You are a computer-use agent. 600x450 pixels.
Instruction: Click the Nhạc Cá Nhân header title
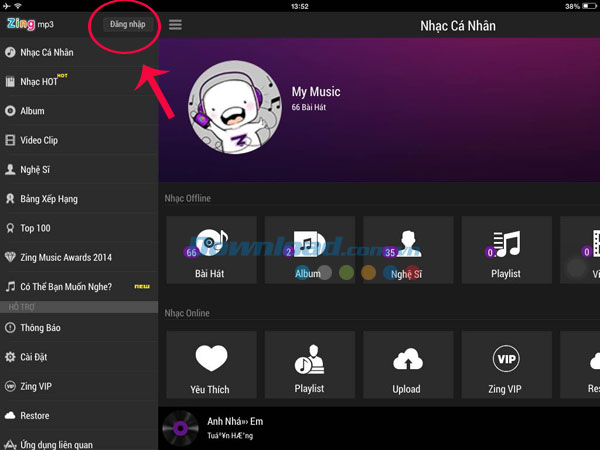point(458,26)
